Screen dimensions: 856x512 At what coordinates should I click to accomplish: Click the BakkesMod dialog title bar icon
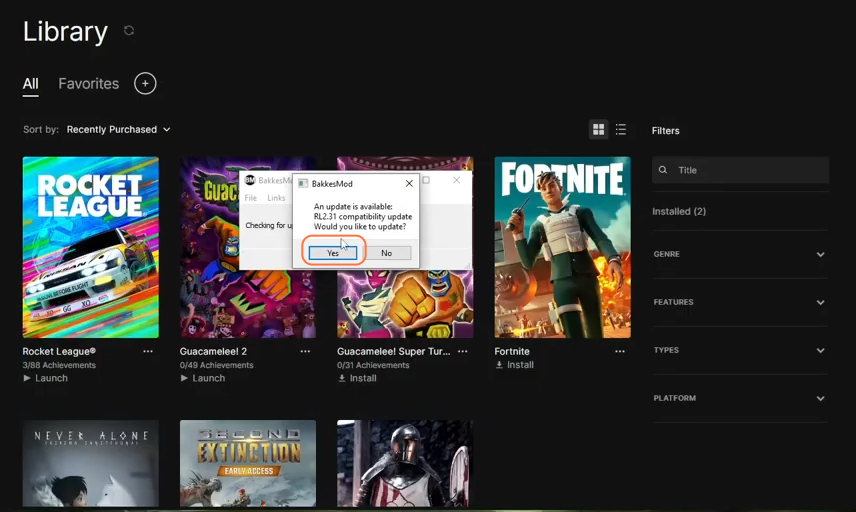click(x=303, y=183)
